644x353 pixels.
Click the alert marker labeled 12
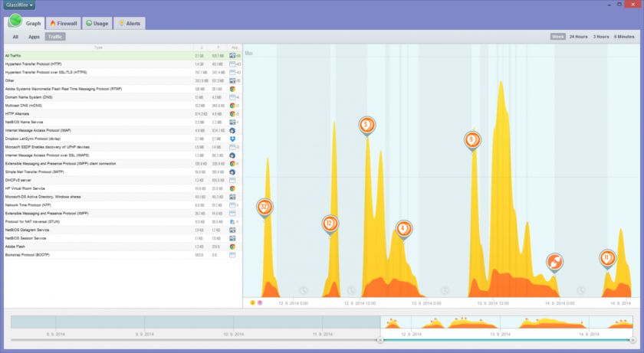point(330,224)
